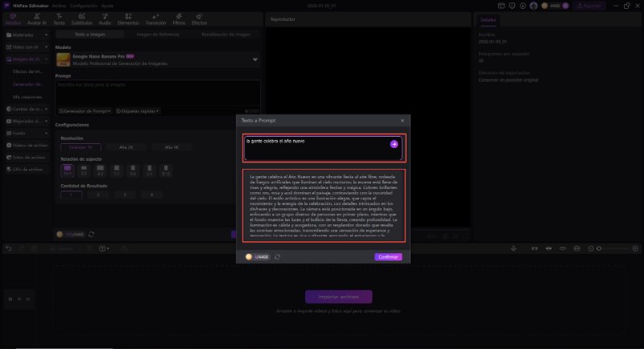Image resolution: width=644 pixels, height=349 pixels.
Task: Open the Elementos library
Action: click(128, 18)
